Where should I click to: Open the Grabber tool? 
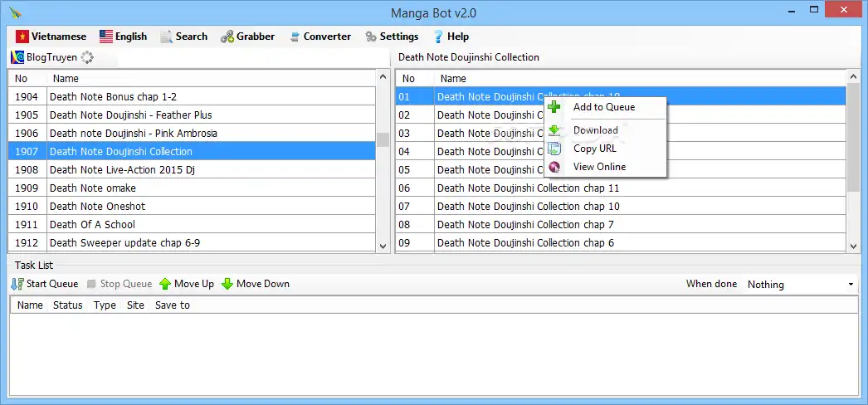247,37
